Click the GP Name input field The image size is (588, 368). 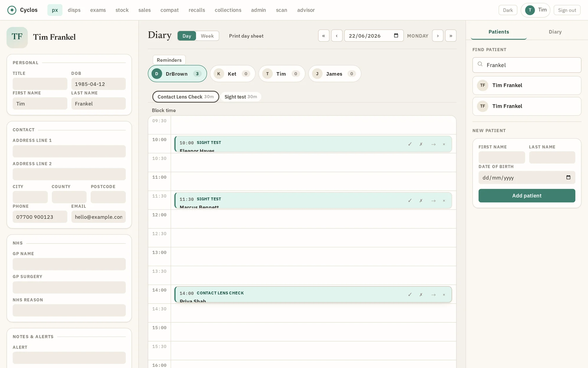coord(69,264)
